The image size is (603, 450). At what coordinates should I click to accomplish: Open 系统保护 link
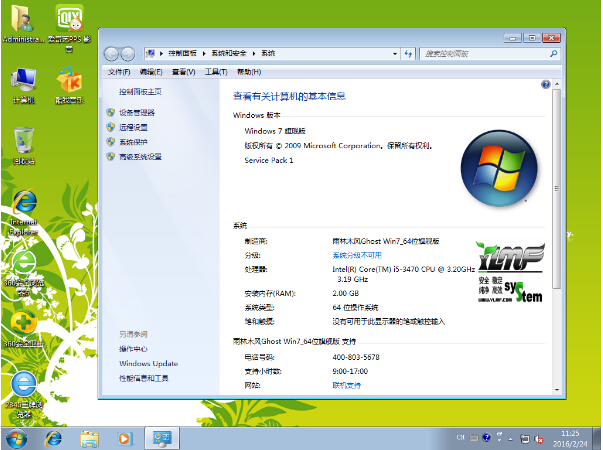[x=133, y=142]
